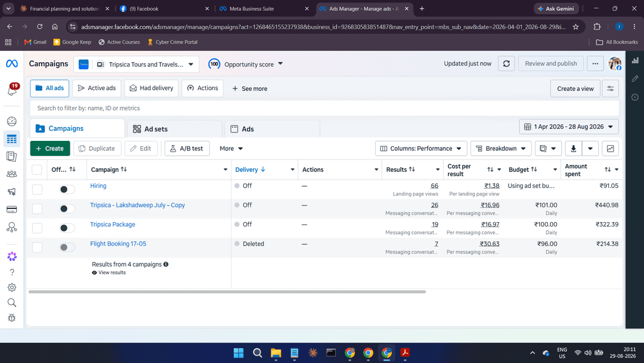Open the charts view icon beside export
644x363 pixels.
611,149
